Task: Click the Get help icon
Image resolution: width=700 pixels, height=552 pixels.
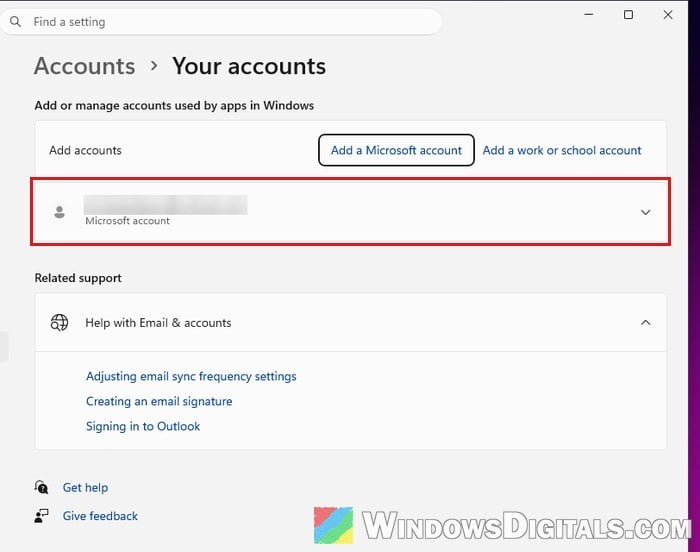Action: (x=42, y=487)
